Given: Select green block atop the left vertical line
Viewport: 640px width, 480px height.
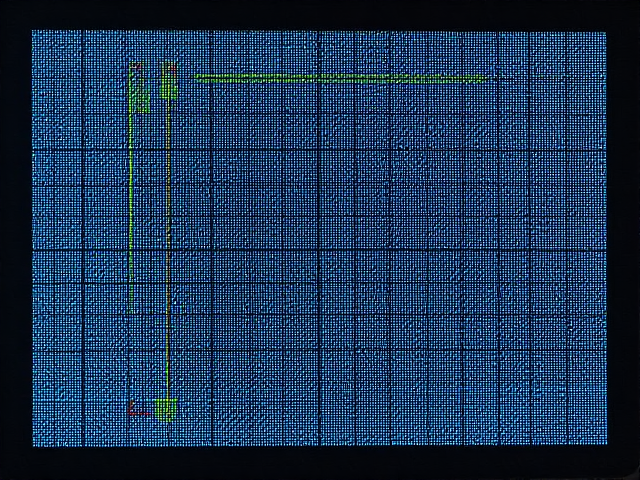Looking at the screenshot, I should [140, 87].
